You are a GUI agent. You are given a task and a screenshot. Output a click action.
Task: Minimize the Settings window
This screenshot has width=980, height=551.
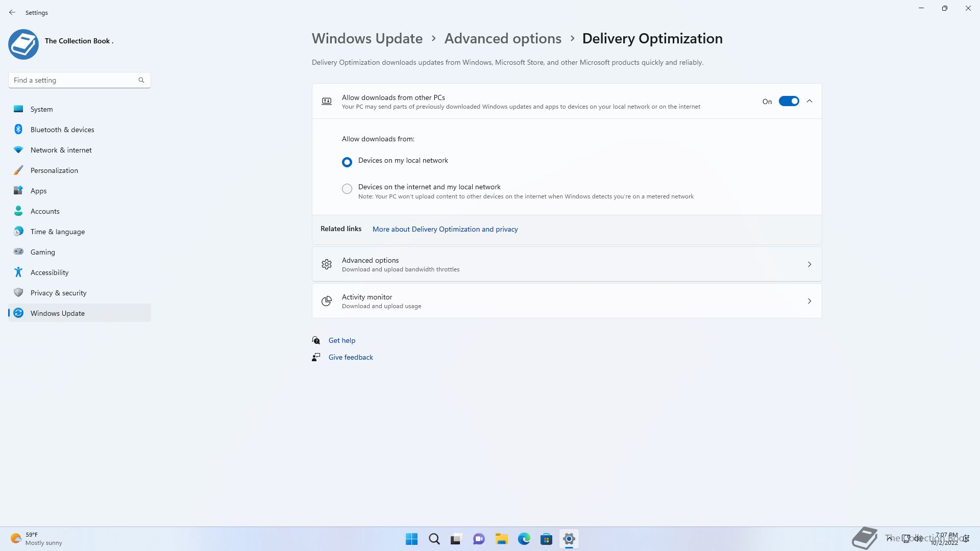tap(921, 8)
